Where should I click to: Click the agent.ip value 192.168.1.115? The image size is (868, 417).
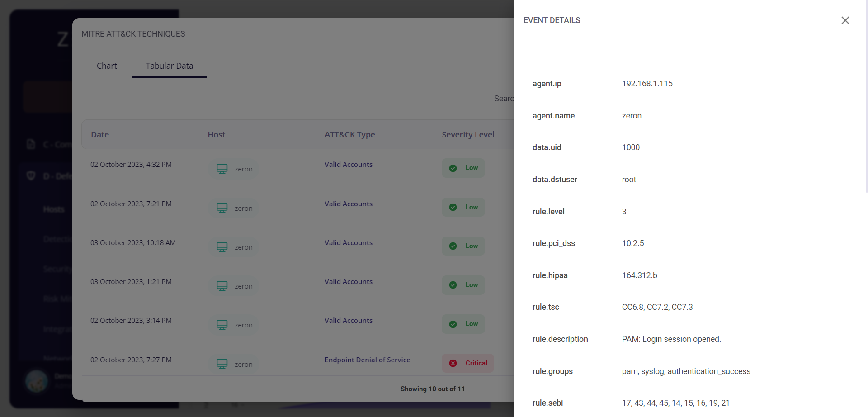[x=647, y=84]
